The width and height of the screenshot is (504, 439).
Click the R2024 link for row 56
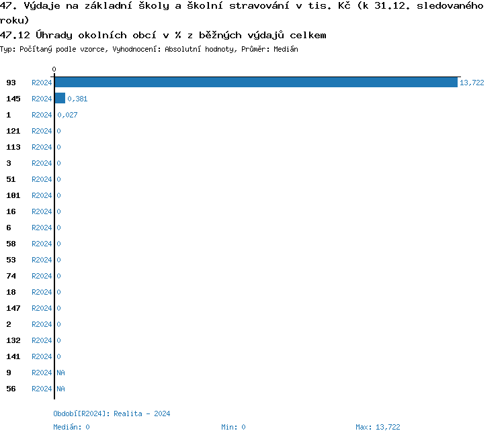point(42,389)
